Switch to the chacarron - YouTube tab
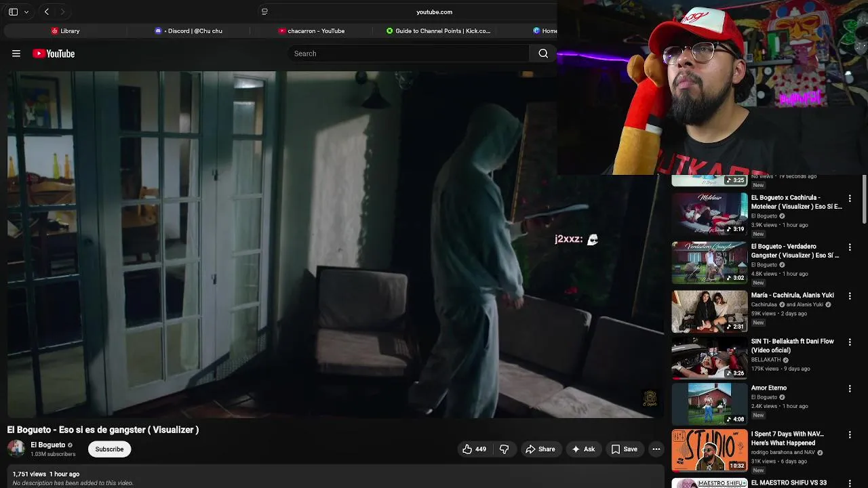This screenshot has width=868, height=488. [x=311, y=30]
